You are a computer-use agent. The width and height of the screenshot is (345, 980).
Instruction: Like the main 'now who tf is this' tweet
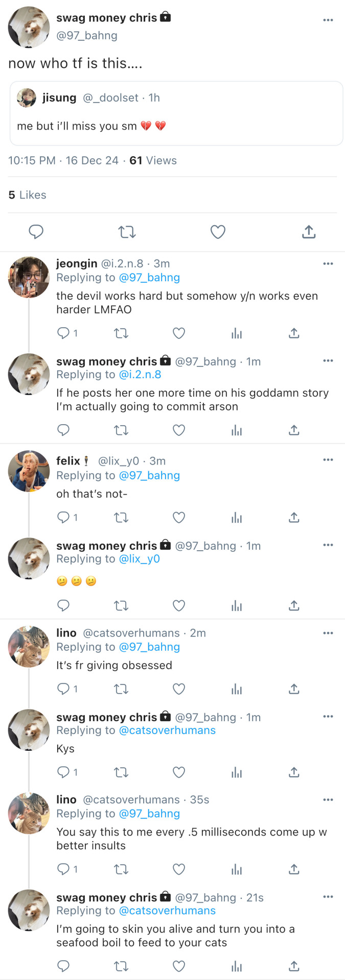tap(218, 232)
